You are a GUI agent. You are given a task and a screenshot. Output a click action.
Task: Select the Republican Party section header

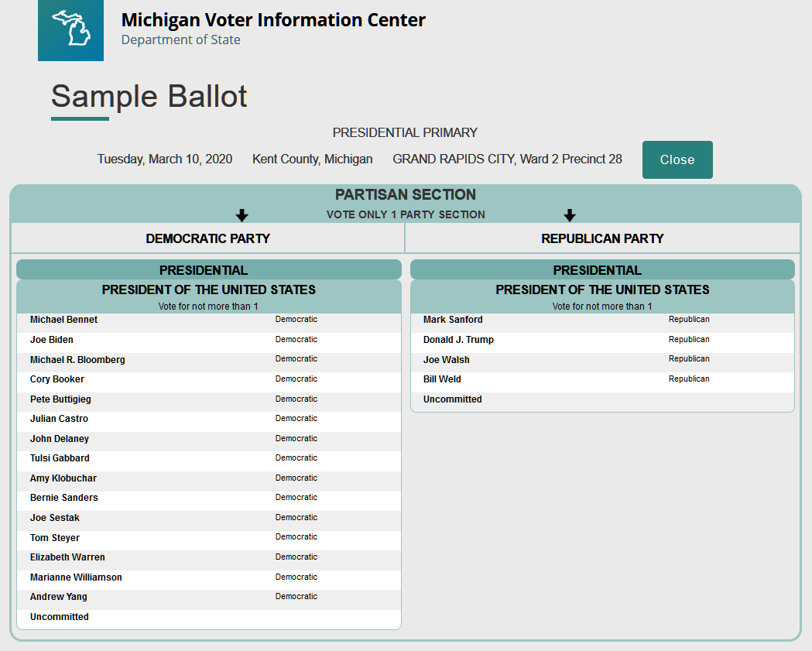point(602,238)
